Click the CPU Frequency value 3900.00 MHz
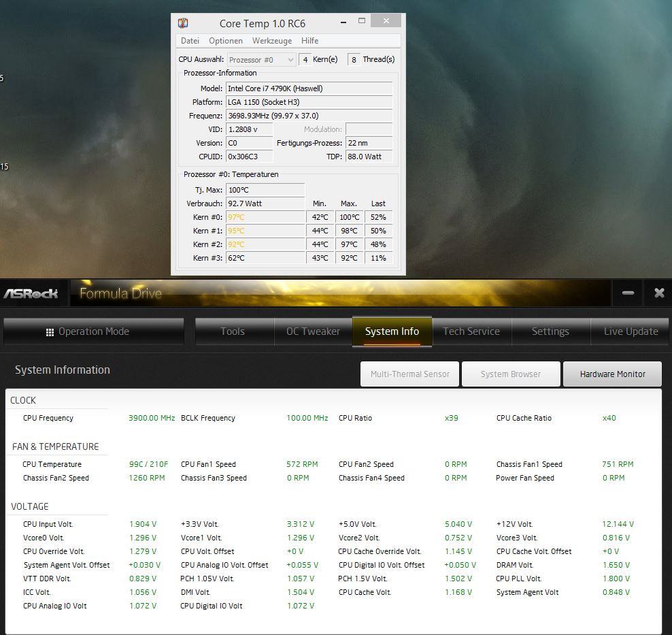The image size is (672, 635). click(152, 418)
